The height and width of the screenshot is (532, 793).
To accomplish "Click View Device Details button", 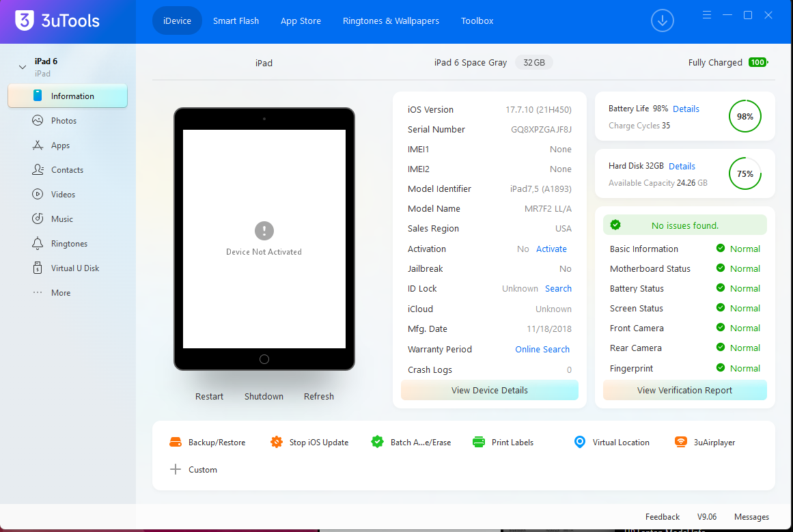I will click(489, 390).
